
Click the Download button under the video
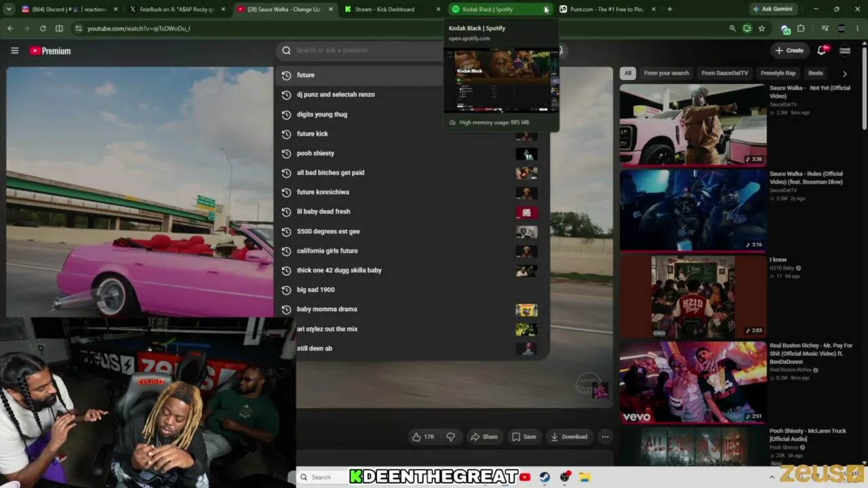(569, 437)
